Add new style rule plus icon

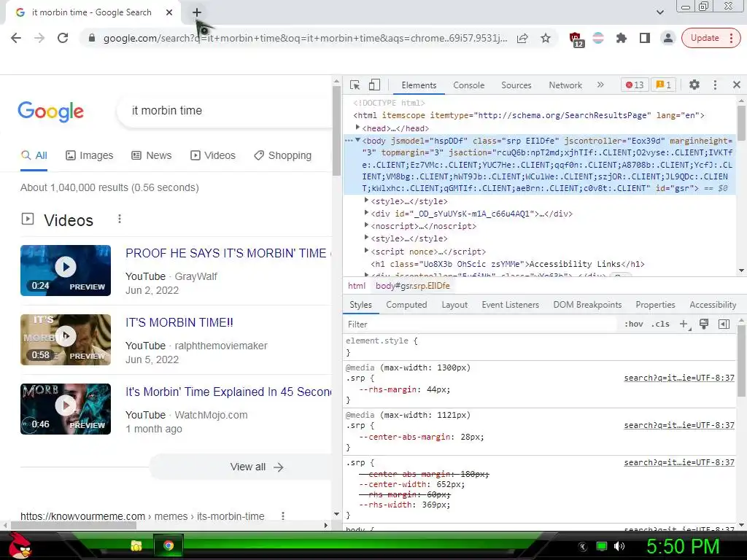tap(684, 324)
